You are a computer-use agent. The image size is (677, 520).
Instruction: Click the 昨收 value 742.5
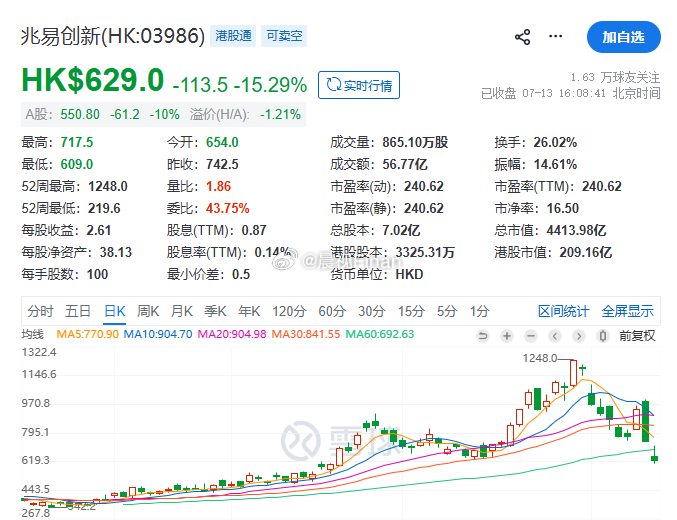pyautogui.click(x=222, y=165)
